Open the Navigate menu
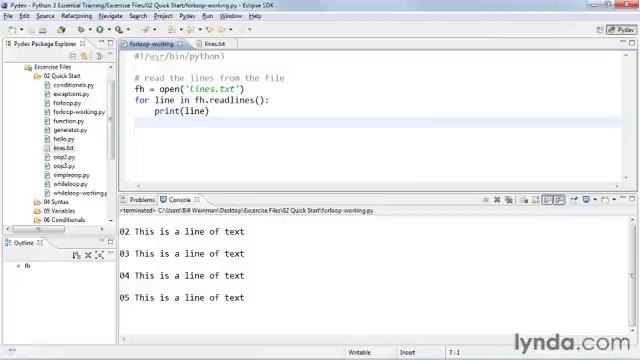 click(x=111, y=16)
